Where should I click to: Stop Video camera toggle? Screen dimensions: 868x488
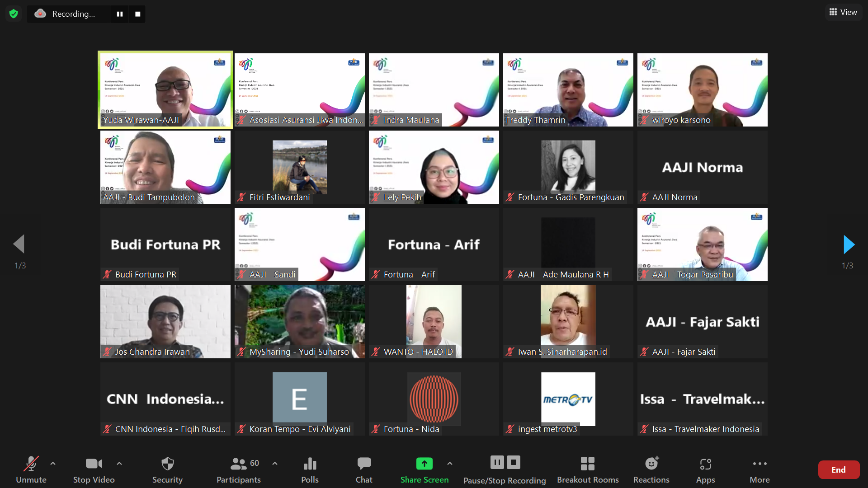click(94, 470)
